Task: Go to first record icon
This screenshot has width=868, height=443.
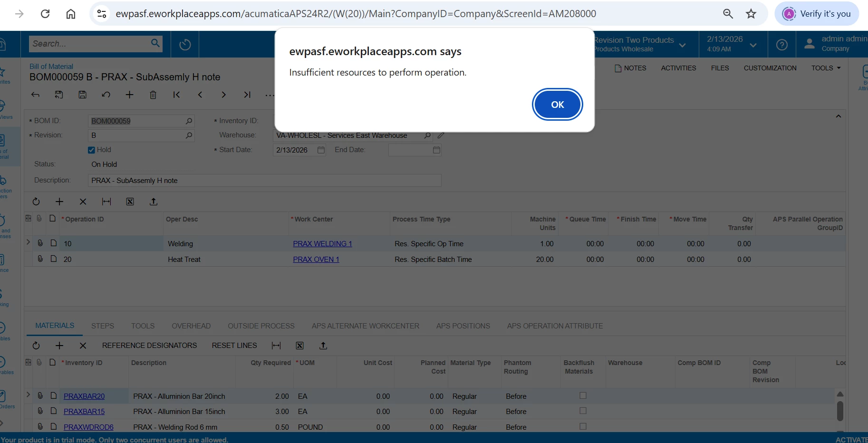Action: [x=176, y=95]
